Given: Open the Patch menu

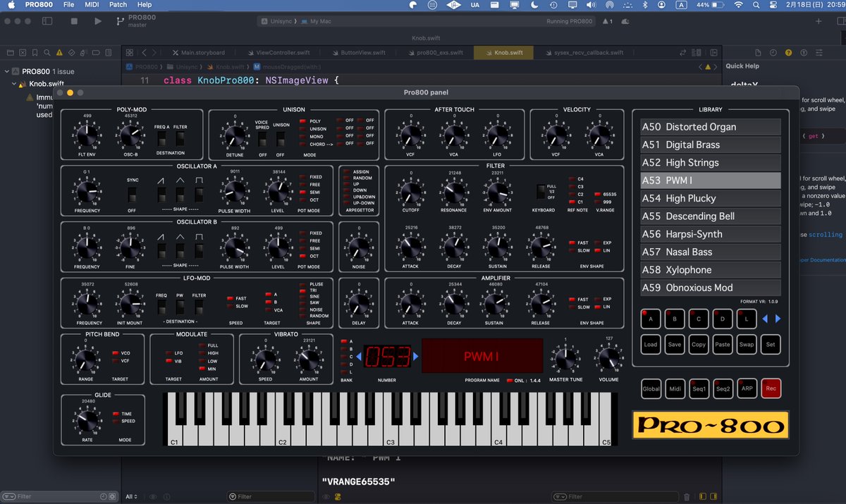Looking at the screenshot, I should (118, 5).
